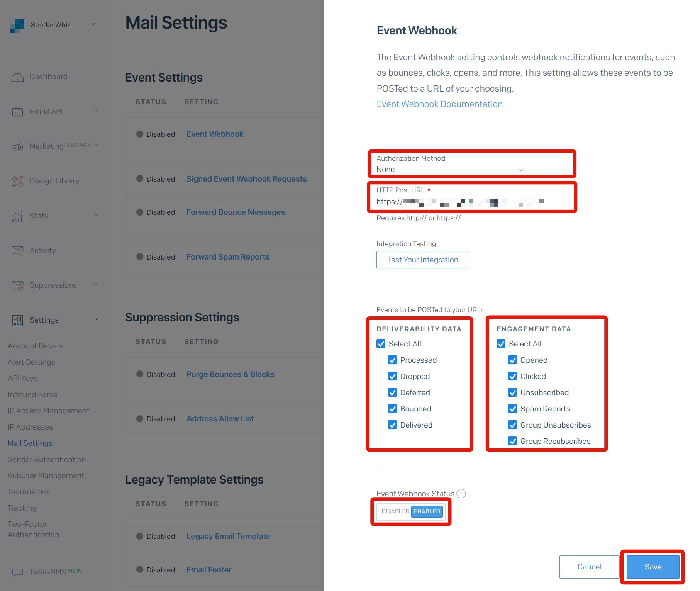Click the Stats bar-chart icon
700x591 pixels.
(x=18, y=216)
